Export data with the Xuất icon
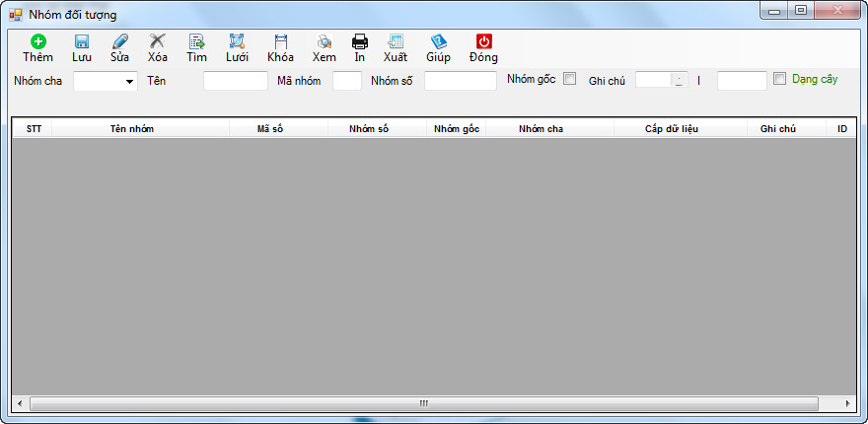This screenshot has width=868, height=424. point(396,41)
